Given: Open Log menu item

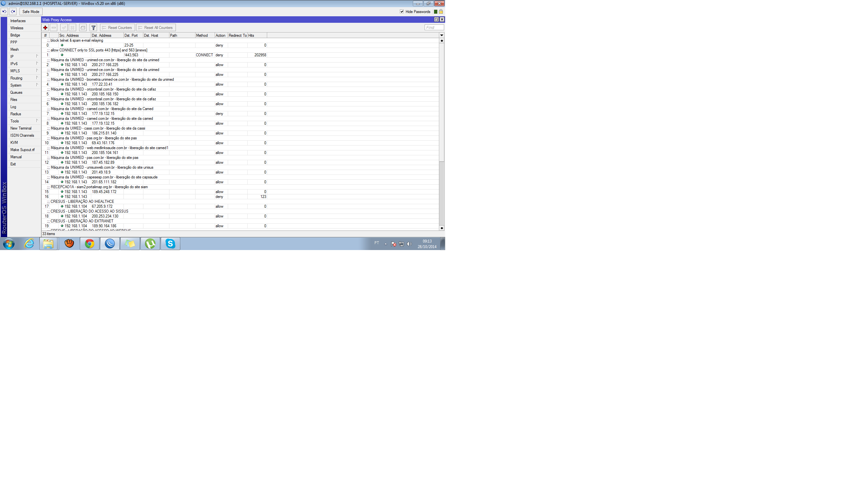Looking at the screenshot, I should (24, 106).
